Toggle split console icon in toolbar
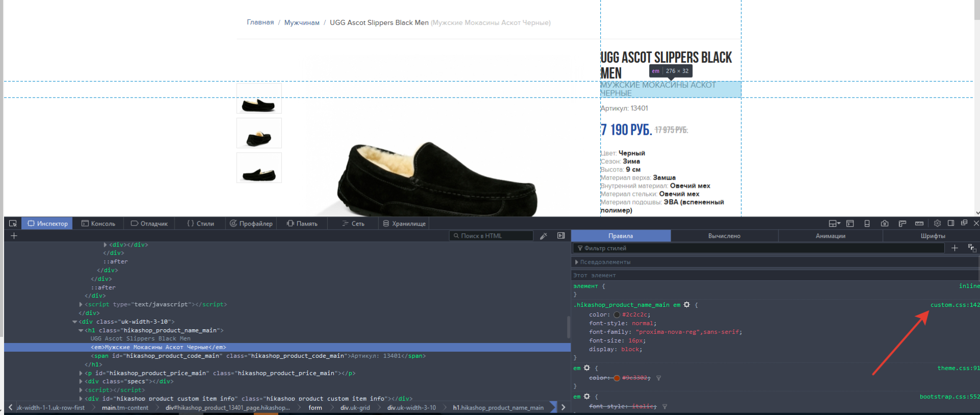The width and height of the screenshot is (980, 415). point(850,224)
